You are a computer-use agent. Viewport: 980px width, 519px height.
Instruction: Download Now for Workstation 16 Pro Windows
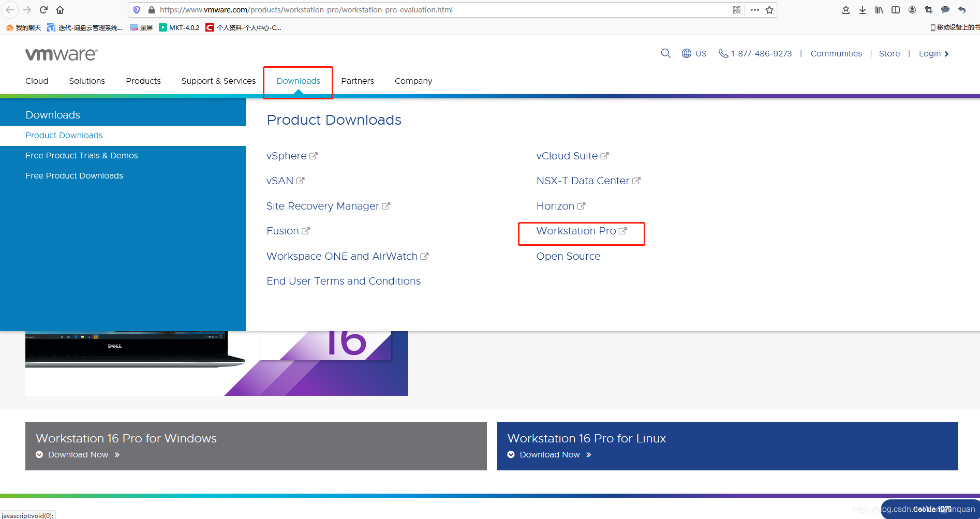pos(78,454)
